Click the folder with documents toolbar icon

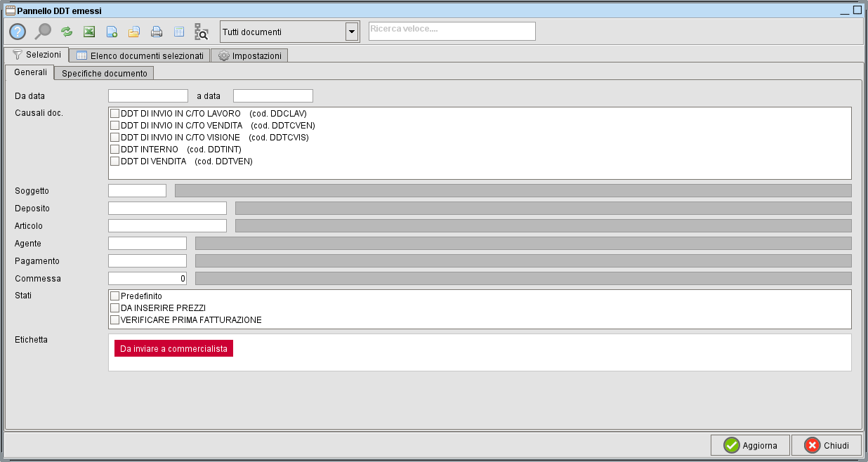pos(134,32)
